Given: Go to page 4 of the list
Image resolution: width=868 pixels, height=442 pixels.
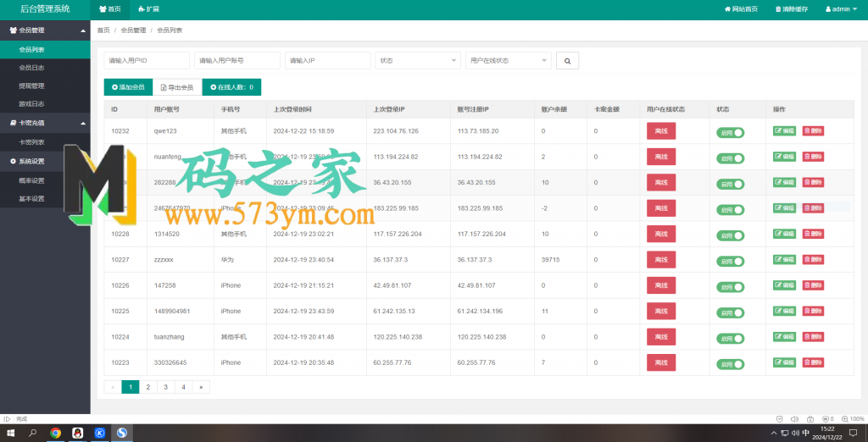Looking at the screenshot, I should point(183,387).
